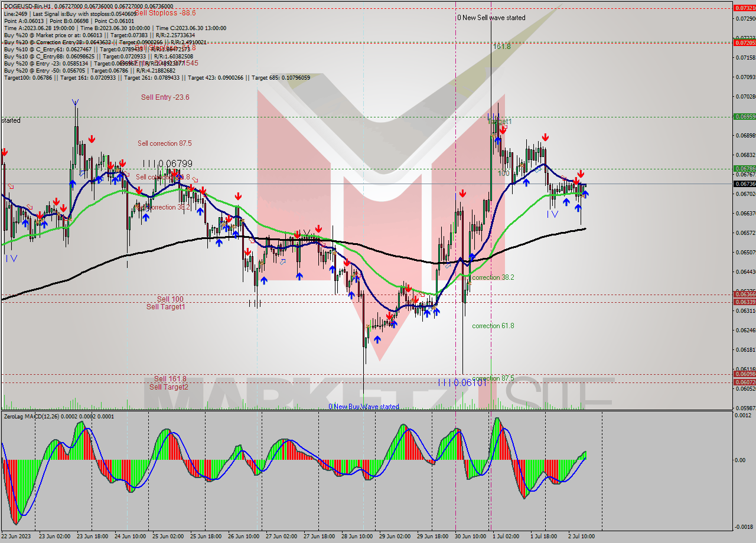Screen dimensions: 756x543
Task: Click the 0.07290 price axis value
Action: [746, 18]
